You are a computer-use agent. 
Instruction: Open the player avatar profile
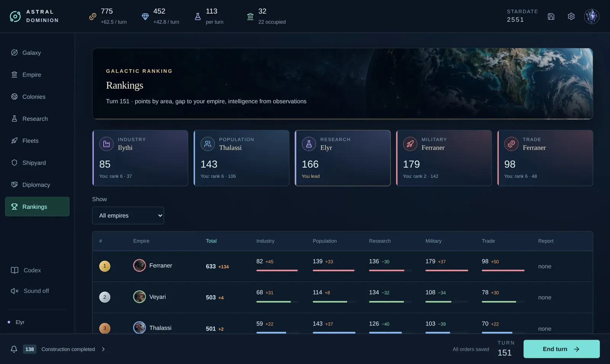point(592,16)
